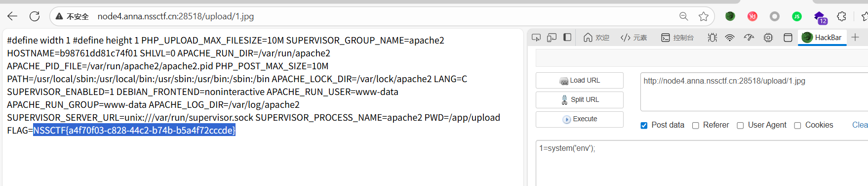Screen dimensions: 868x186
Task: Reload the page with the refresh icon
Action: 35,16
